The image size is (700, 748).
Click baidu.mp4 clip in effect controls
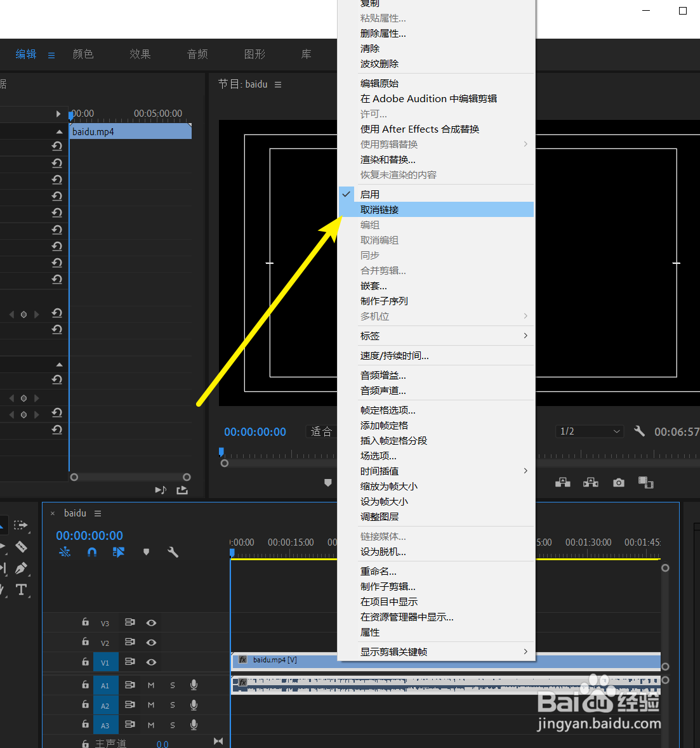[131, 132]
